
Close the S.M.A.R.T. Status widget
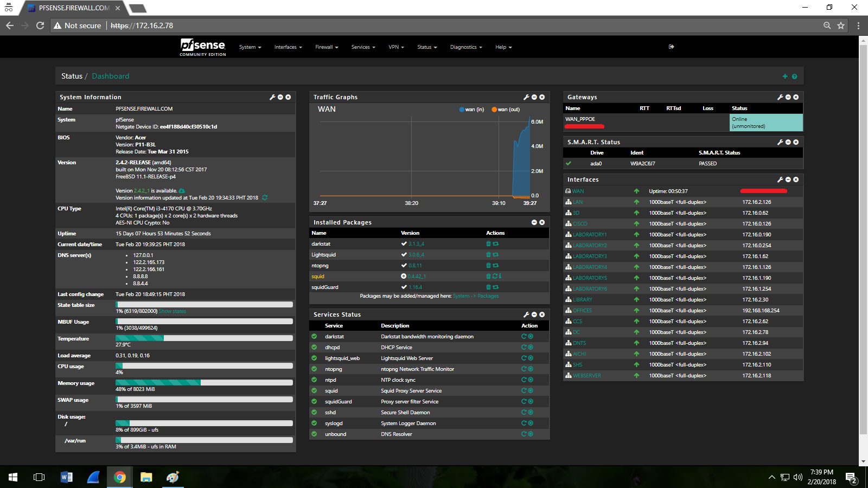coord(796,142)
